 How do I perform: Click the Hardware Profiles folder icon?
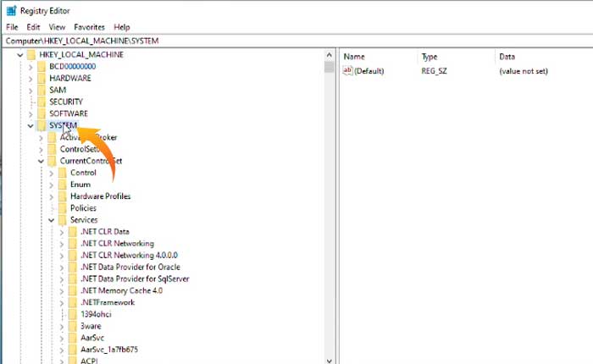pos(63,196)
